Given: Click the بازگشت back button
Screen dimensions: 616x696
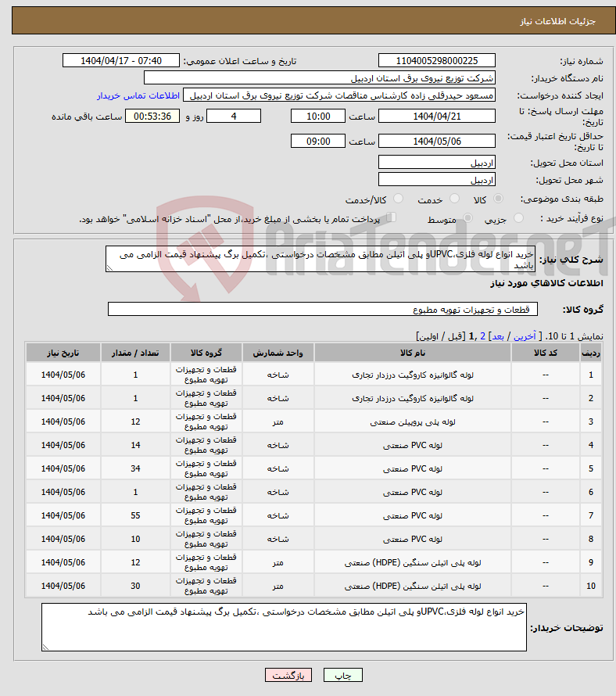Looking at the screenshot, I should click(288, 675).
